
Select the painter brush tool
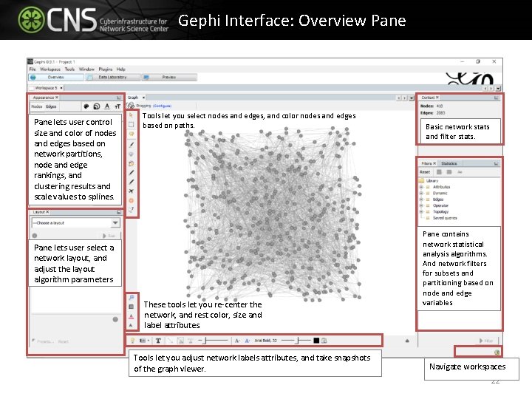point(132,145)
